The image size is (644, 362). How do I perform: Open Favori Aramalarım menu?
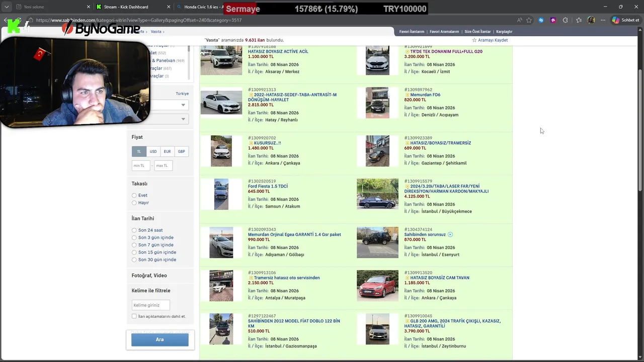tap(444, 32)
